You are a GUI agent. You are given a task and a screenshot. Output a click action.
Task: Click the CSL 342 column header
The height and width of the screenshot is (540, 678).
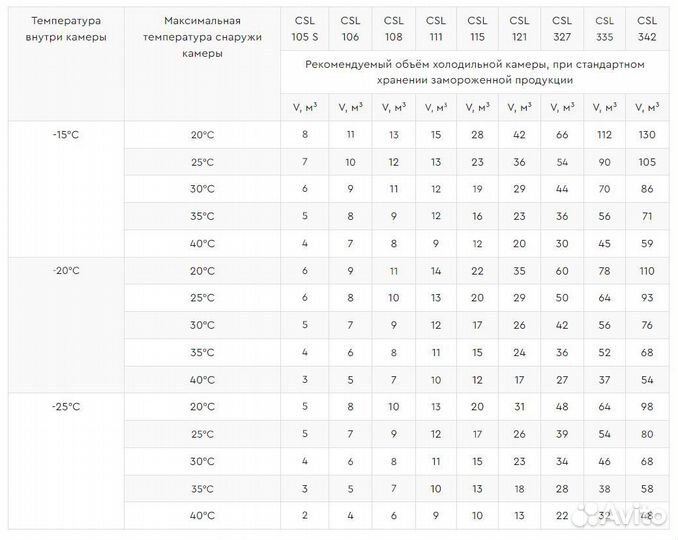(647, 27)
